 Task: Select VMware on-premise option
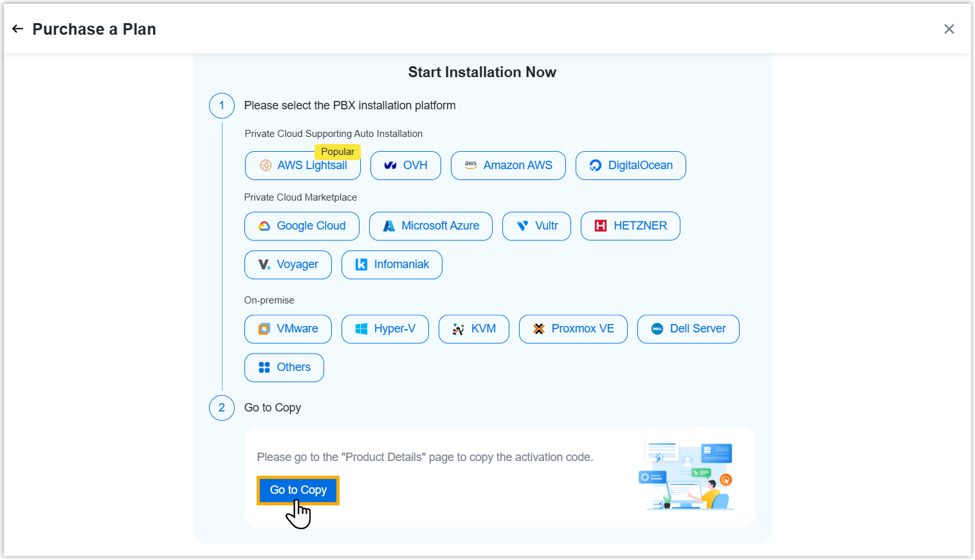(x=287, y=329)
